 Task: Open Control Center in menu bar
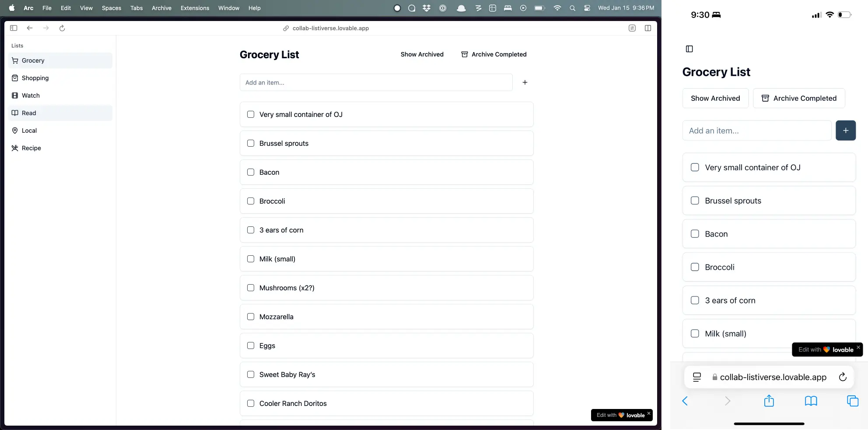(x=587, y=8)
